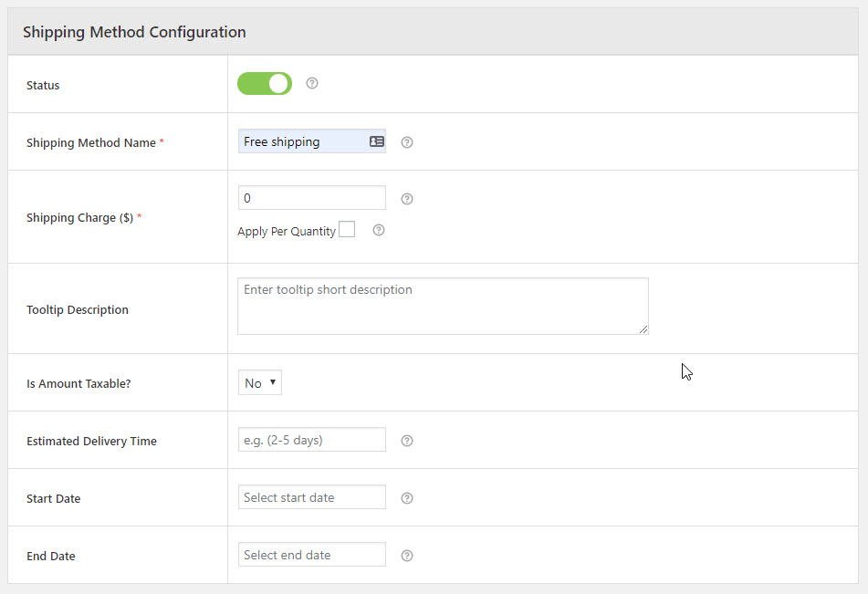Click the End Date label
Image resolution: width=868 pixels, height=594 pixels.
(x=51, y=557)
